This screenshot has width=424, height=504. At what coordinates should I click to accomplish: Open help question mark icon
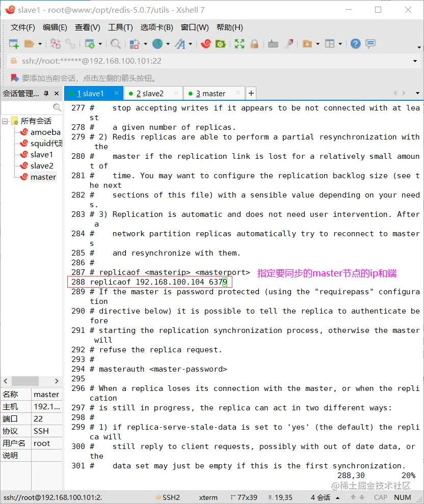click(x=356, y=44)
